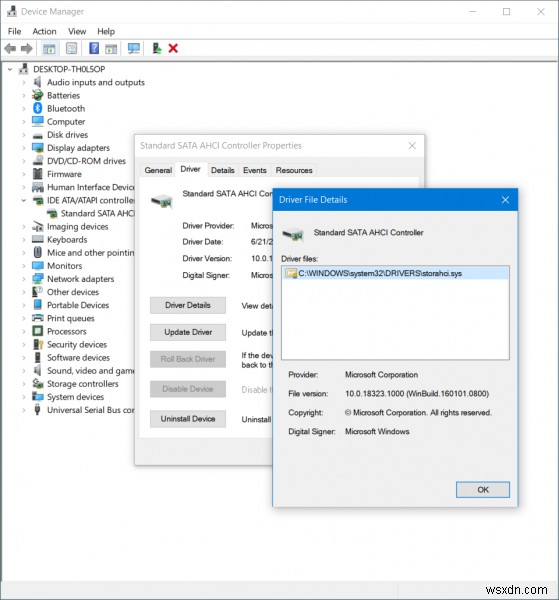559x600 pixels.
Task: Switch to the Resources tab
Action: click(294, 170)
